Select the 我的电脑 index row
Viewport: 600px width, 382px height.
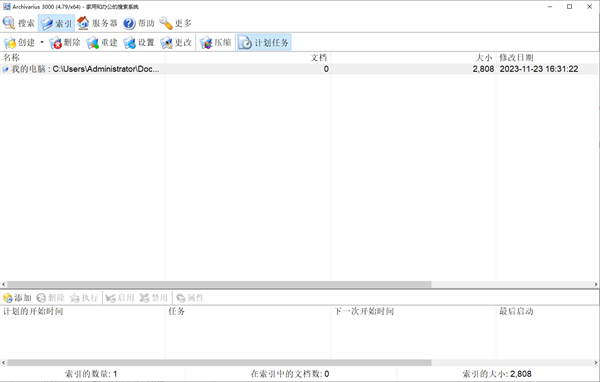pyautogui.click(x=298, y=69)
